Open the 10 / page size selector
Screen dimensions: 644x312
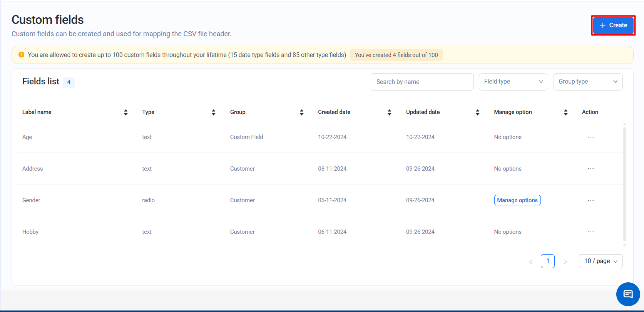click(601, 261)
